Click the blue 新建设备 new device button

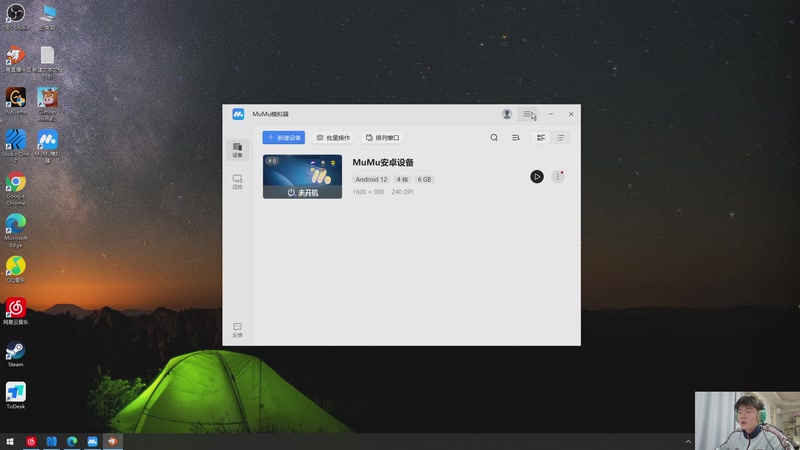pyautogui.click(x=284, y=138)
